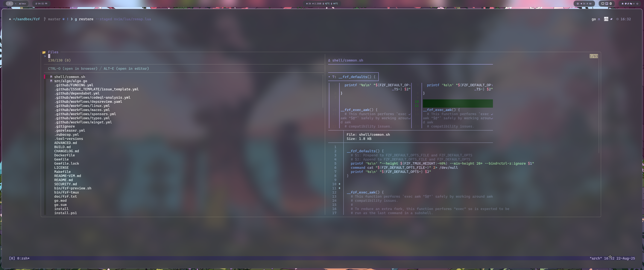Click the clipboard copy icon in top bar
Image resolution: width=644 pixels, height=270 pixels.
click(631, 4)
